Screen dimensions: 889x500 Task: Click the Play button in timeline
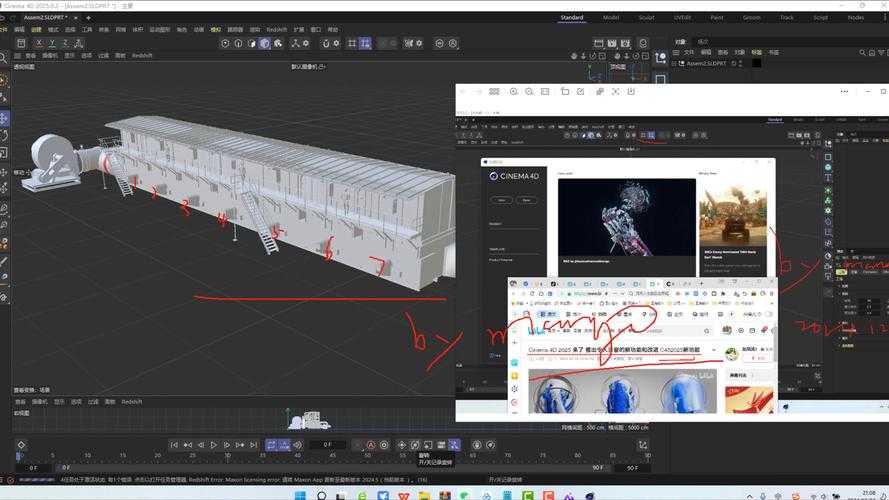214,445
